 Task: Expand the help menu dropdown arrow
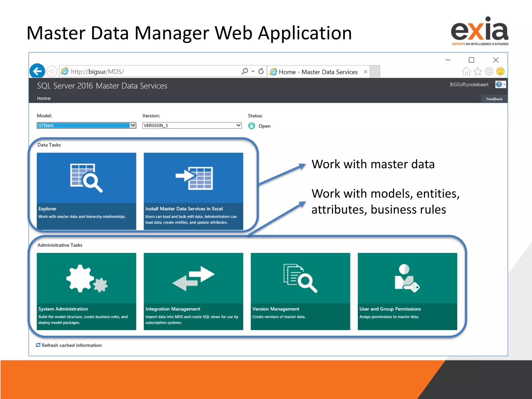click(x=504, y=84)
